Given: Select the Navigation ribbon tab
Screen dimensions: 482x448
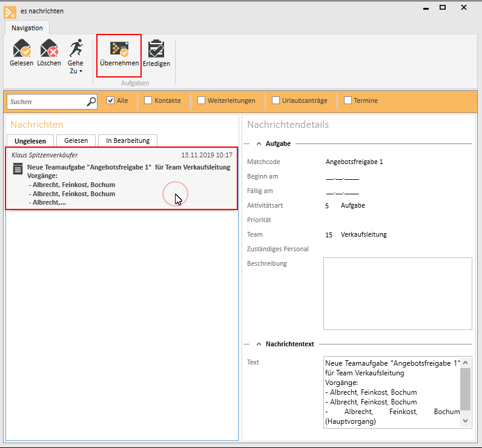Looking at the screenshot, I should 27,28.
